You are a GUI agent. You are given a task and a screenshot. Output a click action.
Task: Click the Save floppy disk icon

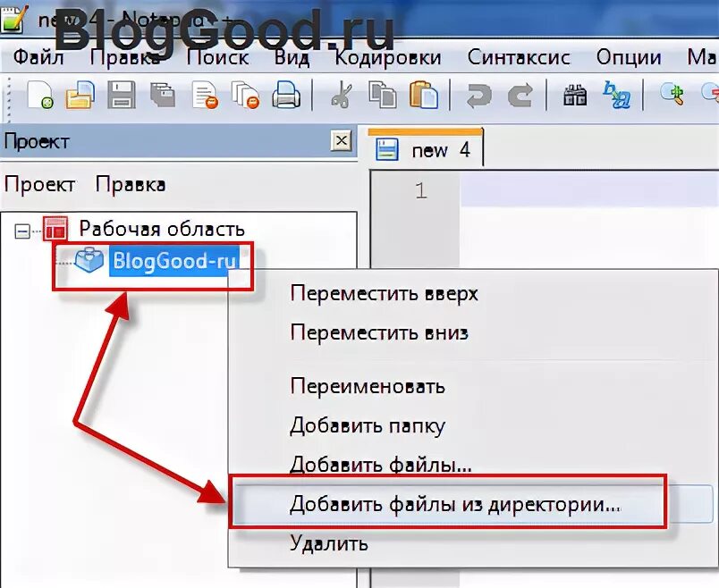[x=121, y=95]
